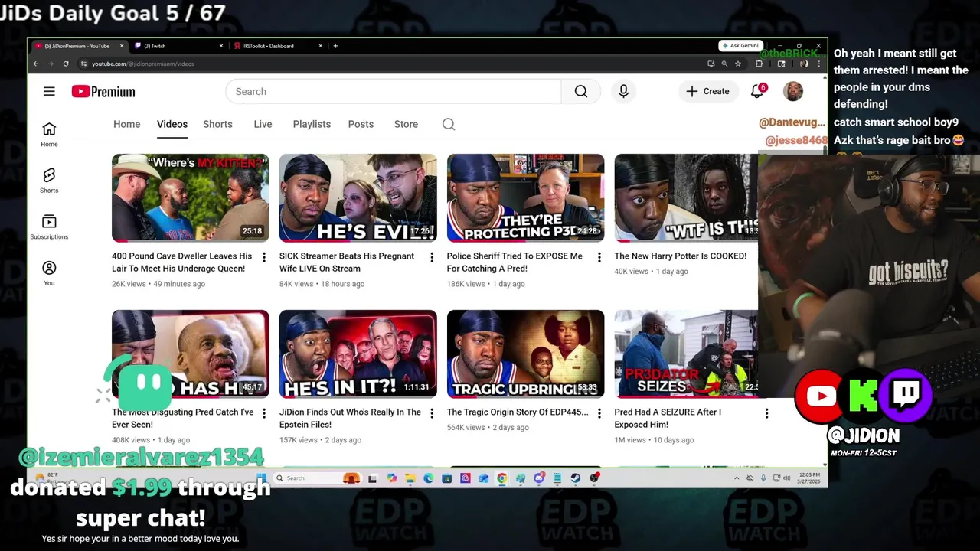Start voice search with microphone icon
The width and height of the screenshot is (980, 551).
tap(623, 91)
